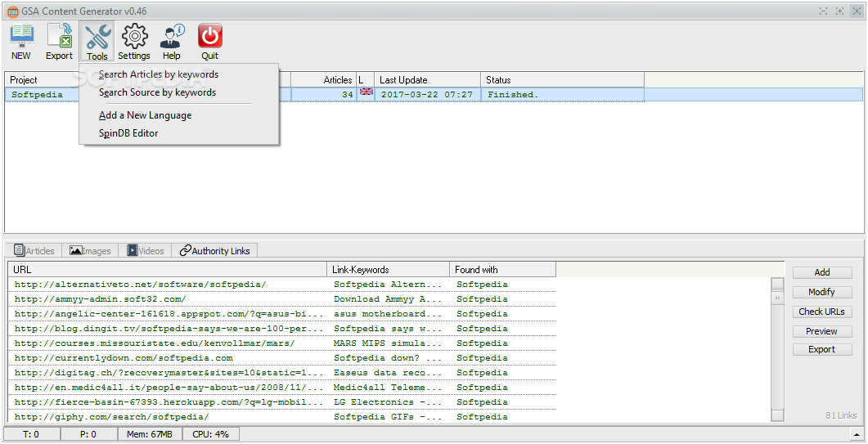Click the 81 Links count label

pos(841,415)
